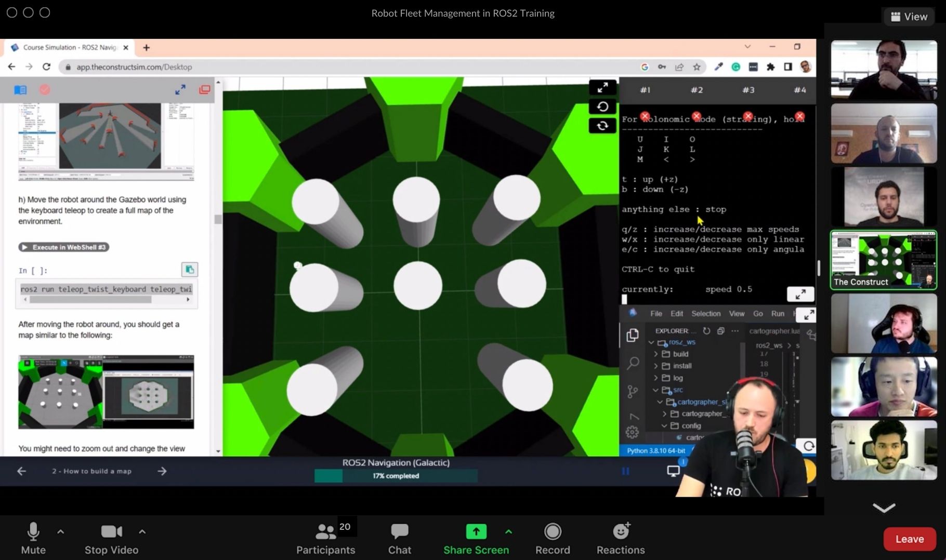Maximize the Gazebo simulation view
The height and width of the screenshot is (560, 946).
click(602, 87)
